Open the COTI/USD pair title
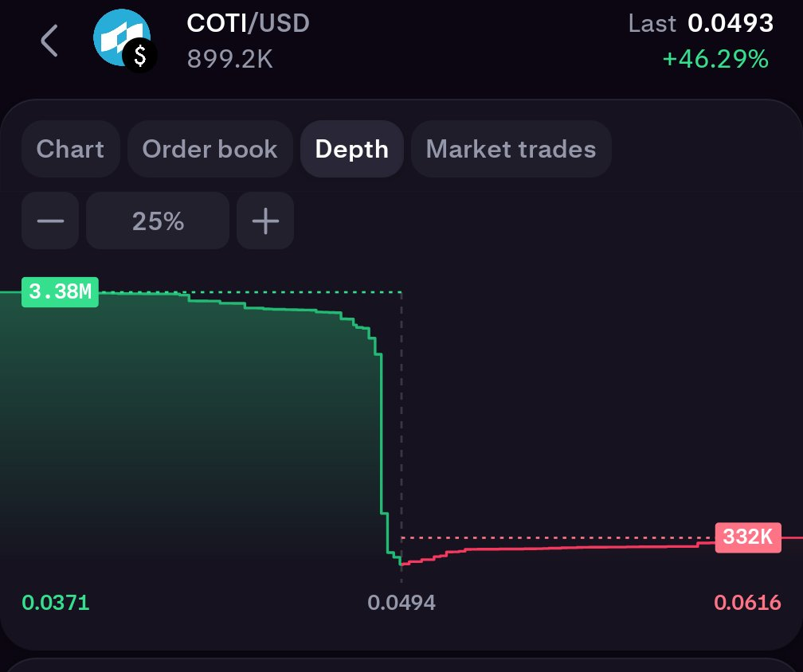 tap(248, 23)
